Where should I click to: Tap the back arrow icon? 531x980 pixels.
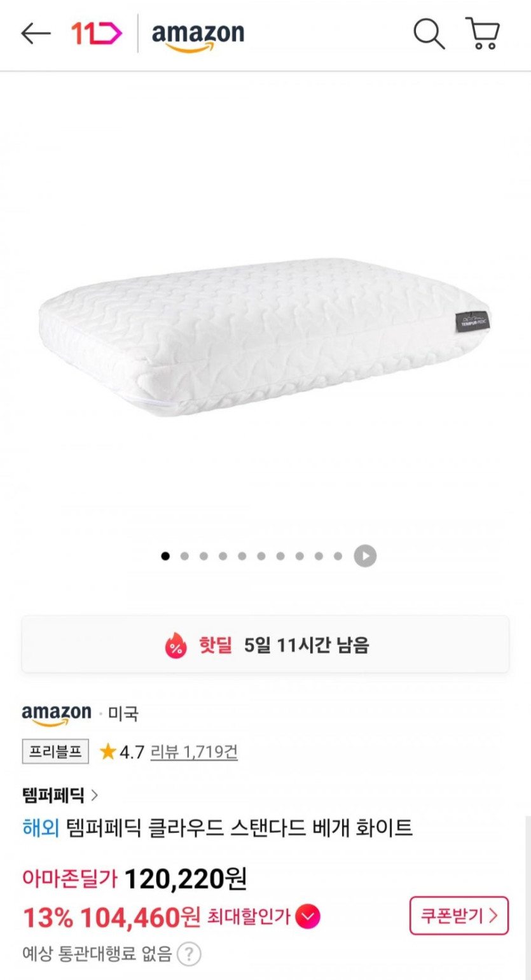(36, 33)
